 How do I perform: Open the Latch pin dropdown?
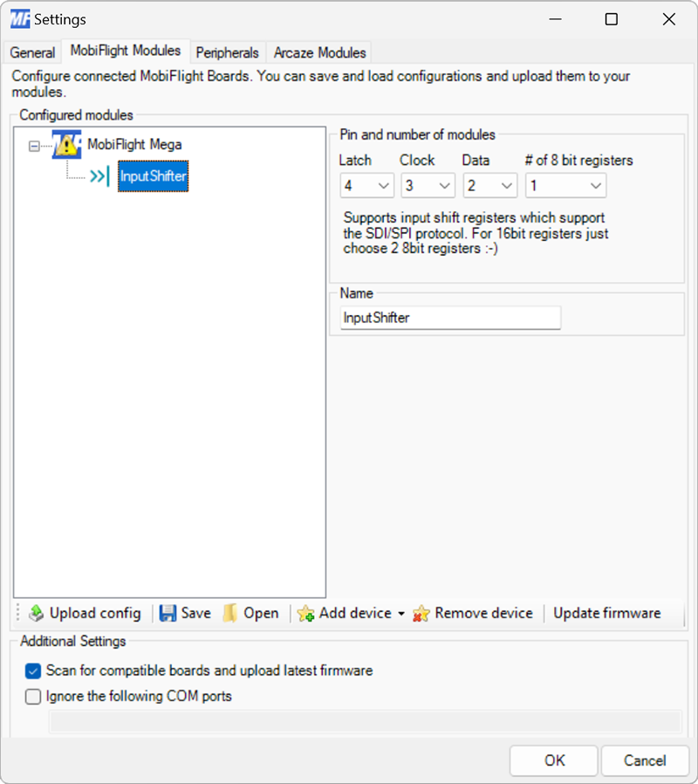(384, 185)
